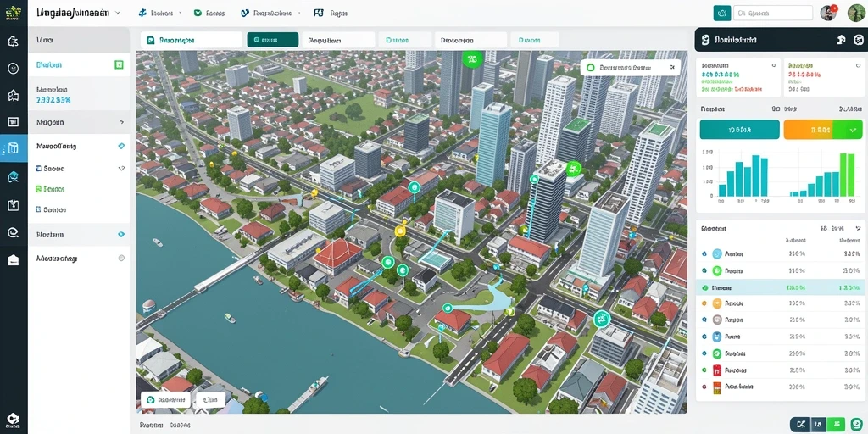
Task: Select the grey radio circle in the last left-panel row
Action: pos(121,258)
